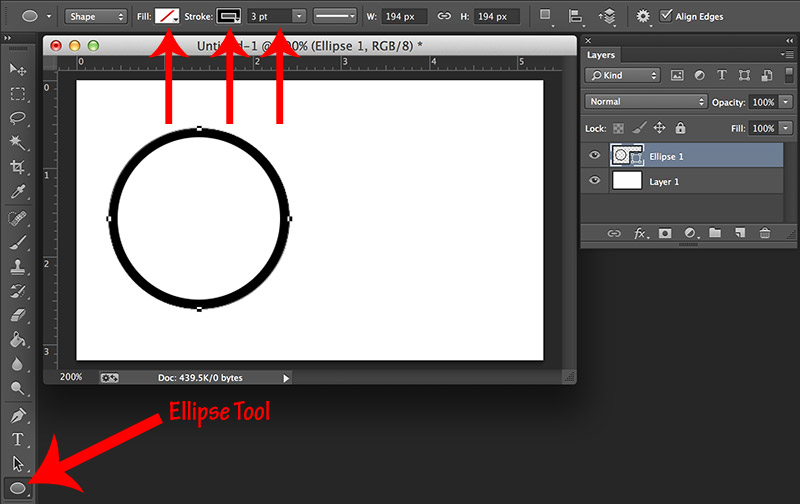Click the Stroke color swatch
Viewport: 800px width, 504px height.
click(229, 16)
